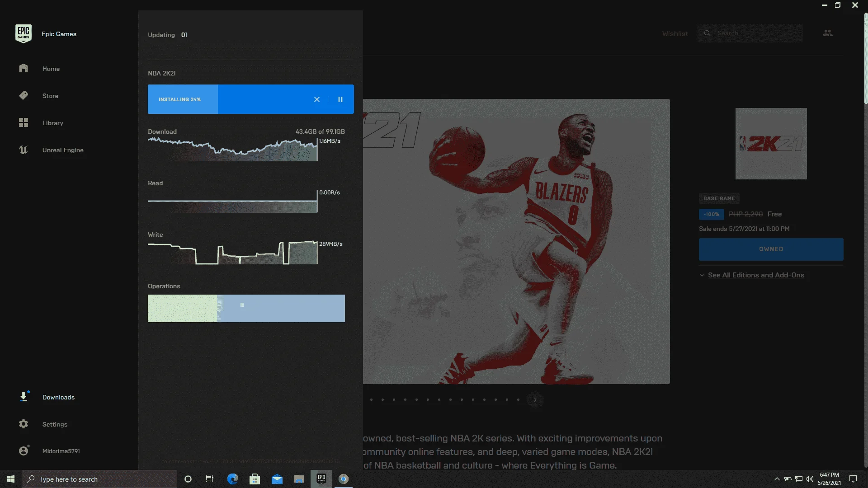Click the Read speed graph

232,201
